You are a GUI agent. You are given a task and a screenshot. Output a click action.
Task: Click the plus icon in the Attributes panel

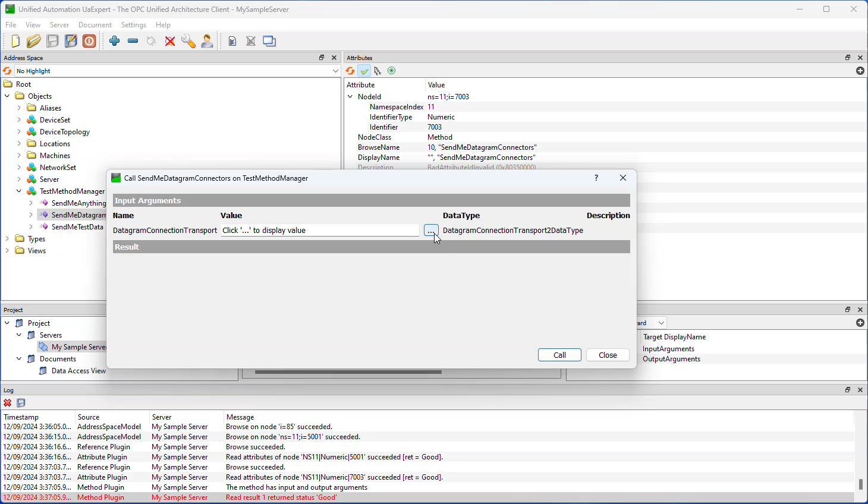point(860,71)
